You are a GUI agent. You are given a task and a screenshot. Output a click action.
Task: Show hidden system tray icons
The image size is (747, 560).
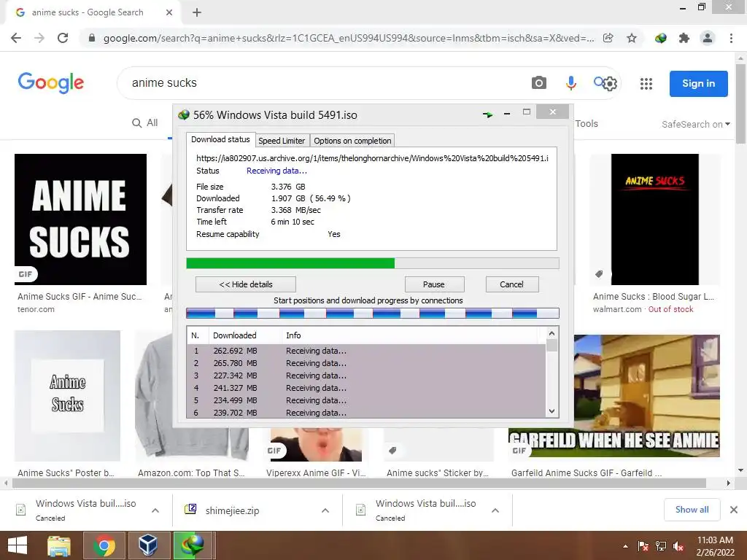(625, 546)
